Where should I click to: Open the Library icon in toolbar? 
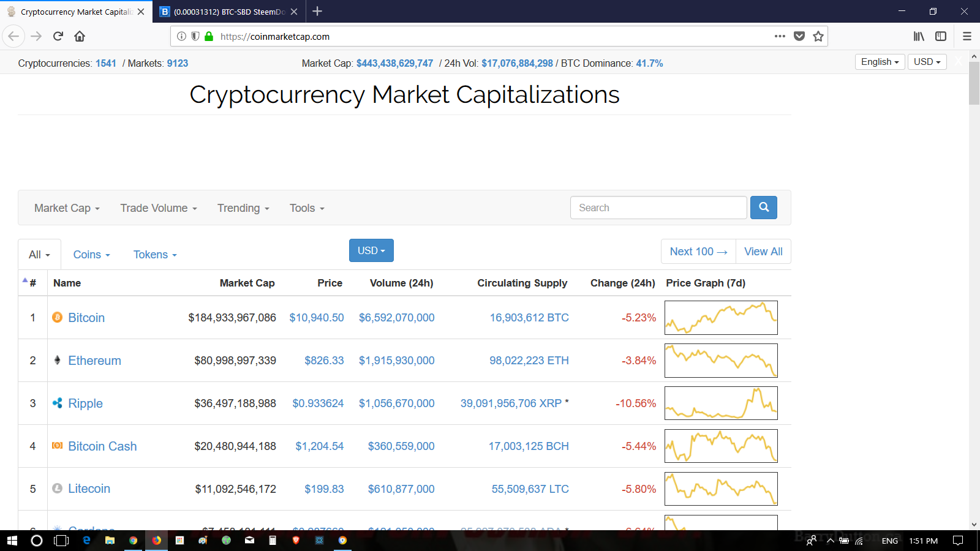(919, 36)
